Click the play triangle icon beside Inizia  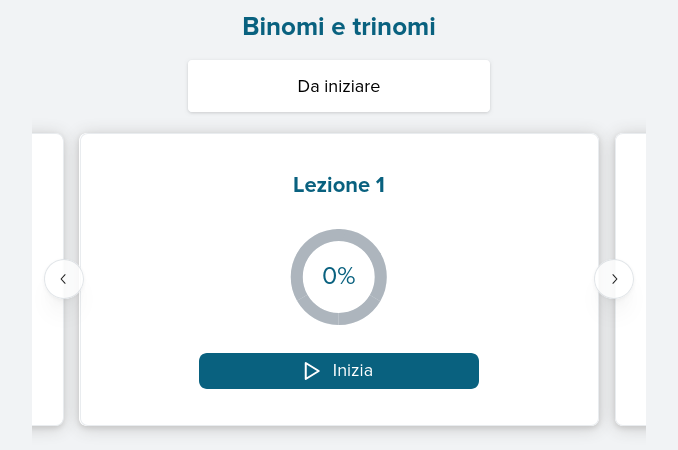(311, 371)
